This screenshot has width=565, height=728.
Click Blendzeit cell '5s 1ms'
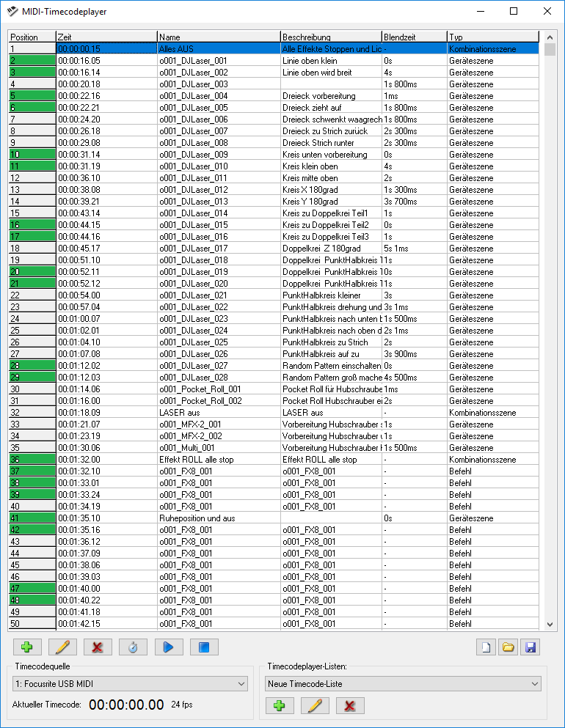(415, 249)
